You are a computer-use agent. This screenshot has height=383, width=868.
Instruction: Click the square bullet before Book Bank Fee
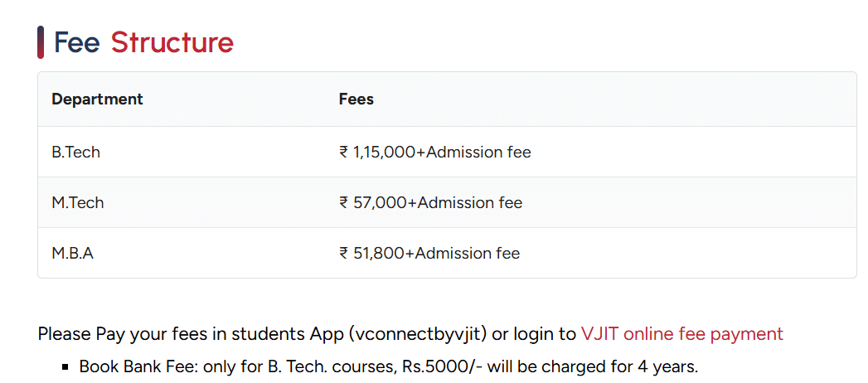[x=65, y=366]
